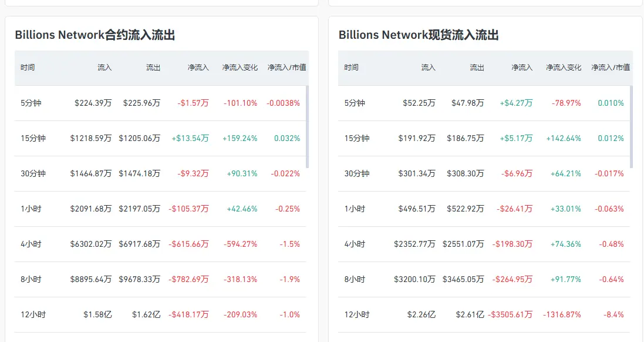Select futures net inflow +$13.54万
Screen dimensions: 644x342
point(190,139)
